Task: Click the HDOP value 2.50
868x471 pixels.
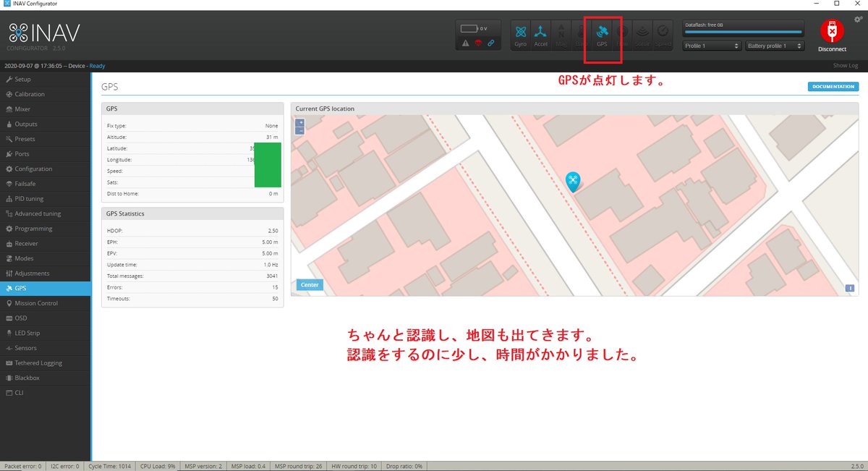Action: tap(273, 231)
